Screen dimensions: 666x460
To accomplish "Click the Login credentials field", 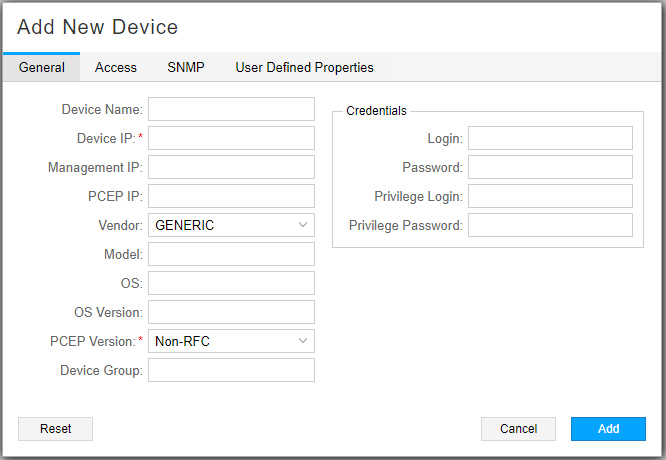I will pos(550,138).
